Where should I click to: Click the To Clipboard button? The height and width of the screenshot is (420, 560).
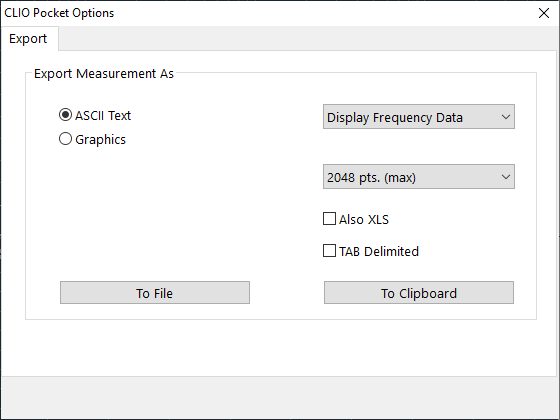click(x=419, y=293)
